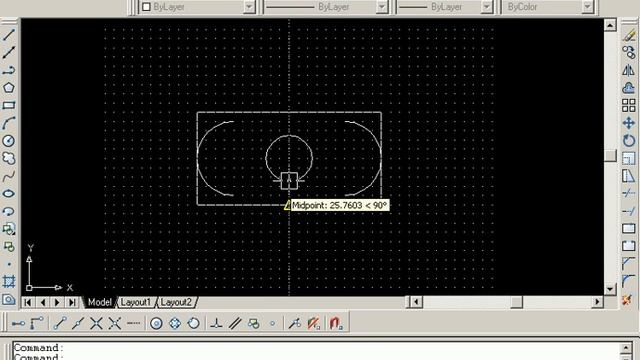Screen dimensions: 640x360
Task: Switch to the Layout2 tab
Action: point(176,302)
